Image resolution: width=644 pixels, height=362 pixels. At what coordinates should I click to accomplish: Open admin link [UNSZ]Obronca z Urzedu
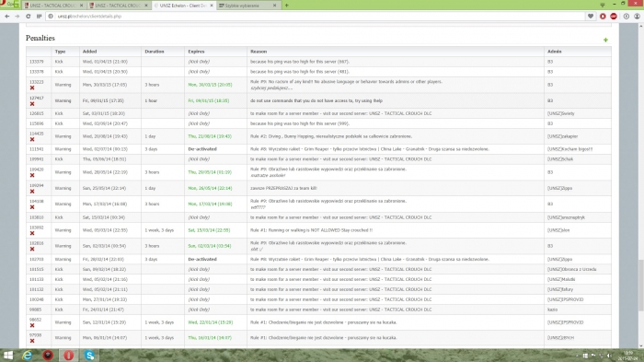(571, 270)
